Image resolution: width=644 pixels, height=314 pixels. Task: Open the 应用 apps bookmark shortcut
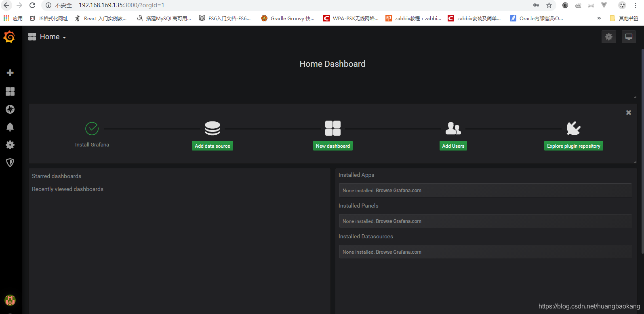tap(13, 18)
